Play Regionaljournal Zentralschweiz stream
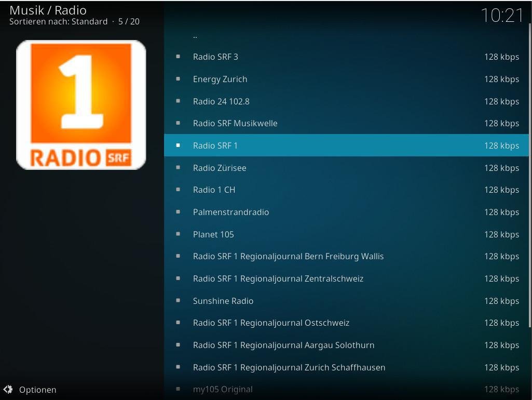This screenshot has width=532, height=400. coord(346,279)
